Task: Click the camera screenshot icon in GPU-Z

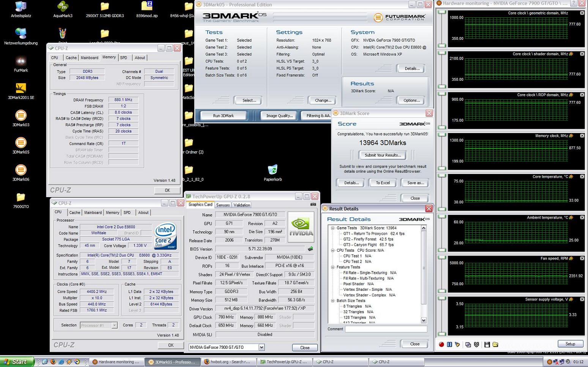Action: tap(313, 204)
